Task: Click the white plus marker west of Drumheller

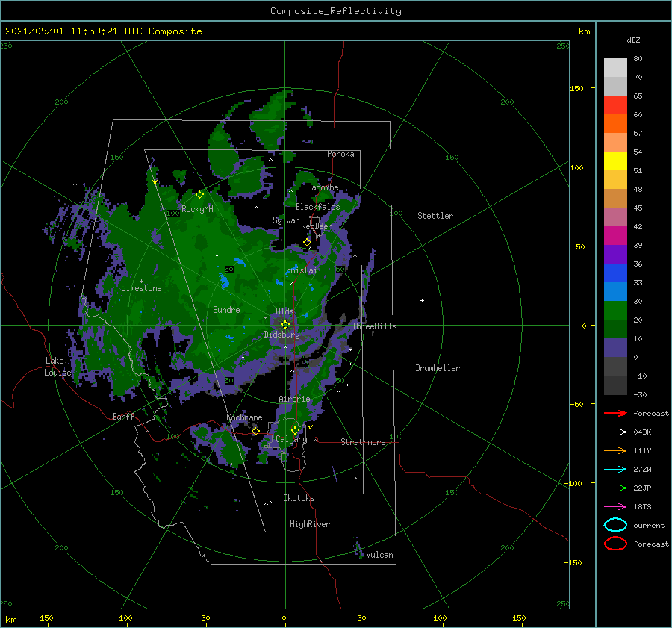Action: [422, 300]
